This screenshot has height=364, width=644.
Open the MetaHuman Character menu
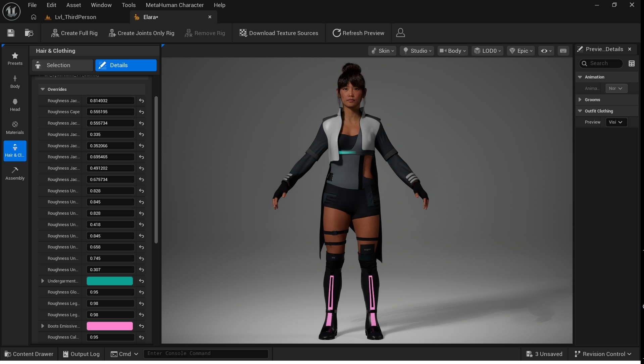click(x=175, y=5)
